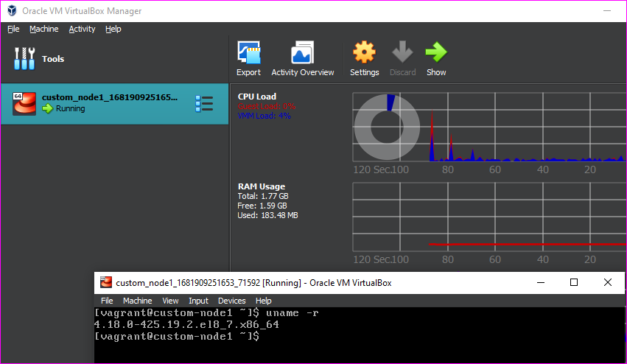This screenshot has width=627, height=364.
Task: Click the Red Hat VM icon for custom_node1
Action: [24, 104]
